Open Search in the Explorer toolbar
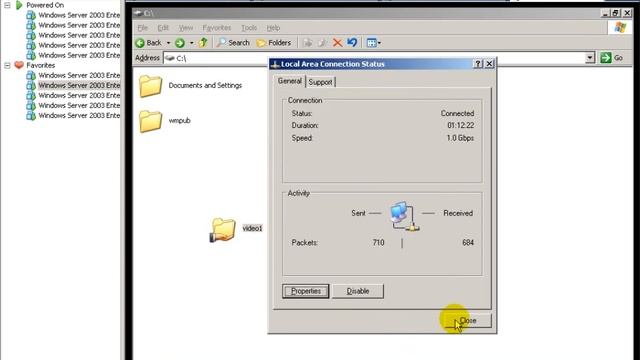Viewport: 640px width, 360px height. pos(233,42)
